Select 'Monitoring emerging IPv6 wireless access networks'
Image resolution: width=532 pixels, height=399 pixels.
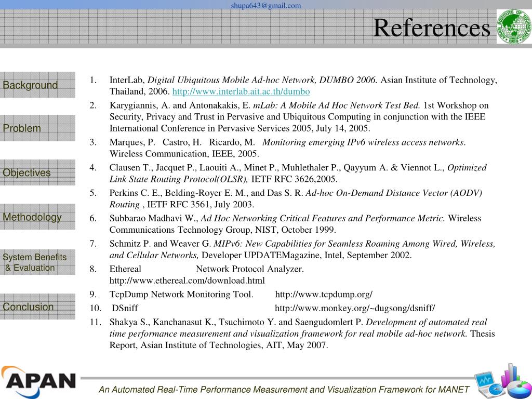[364, 142]
